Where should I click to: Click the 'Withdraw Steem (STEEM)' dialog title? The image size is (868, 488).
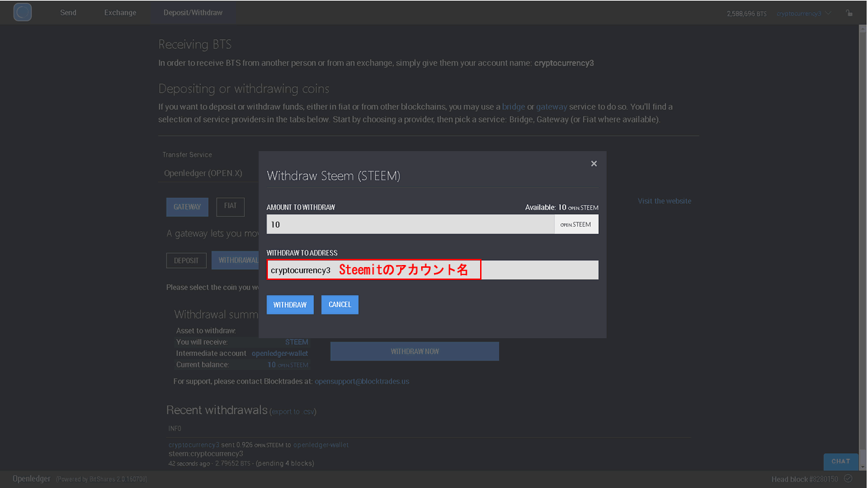click(x=334, y=176)
